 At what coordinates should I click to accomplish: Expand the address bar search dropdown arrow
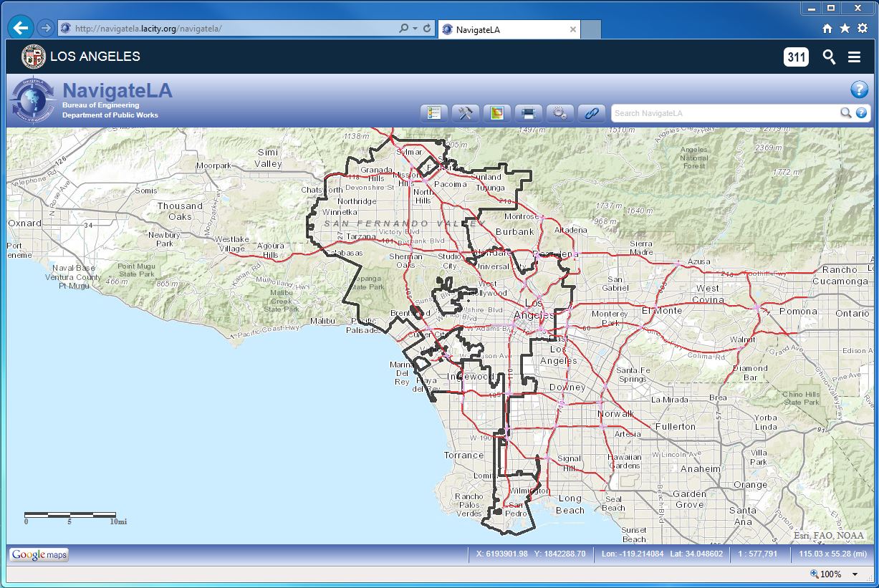click(415, 29)
